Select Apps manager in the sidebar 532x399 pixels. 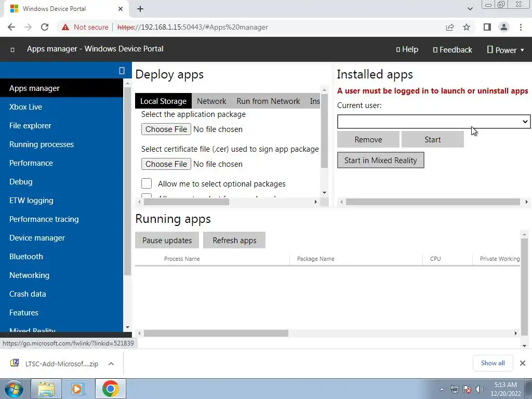pos(61,88)
